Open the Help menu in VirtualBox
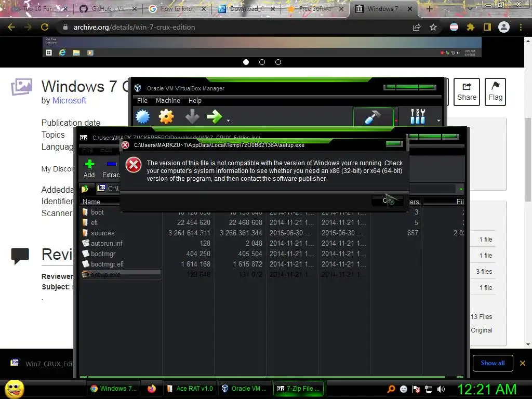 195,100
